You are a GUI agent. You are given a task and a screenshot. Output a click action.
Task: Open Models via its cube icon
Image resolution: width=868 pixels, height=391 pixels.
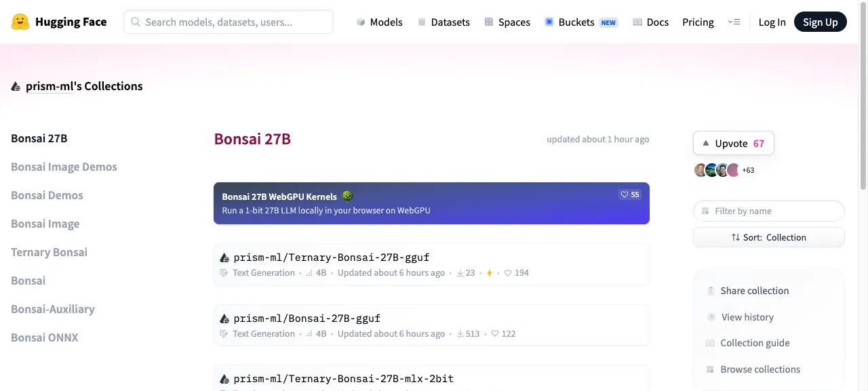point(361,22)
